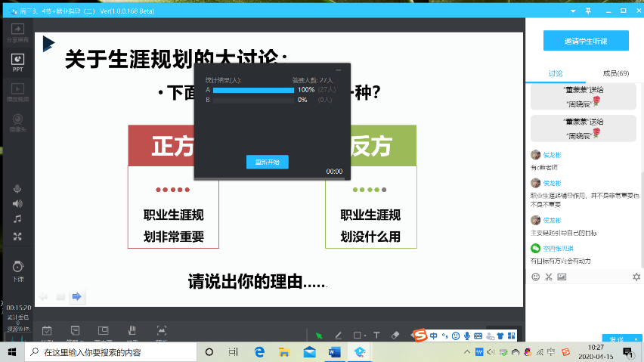Select the text T tool
This screenshot has width=644, height=362.
(x=376, y=335)
